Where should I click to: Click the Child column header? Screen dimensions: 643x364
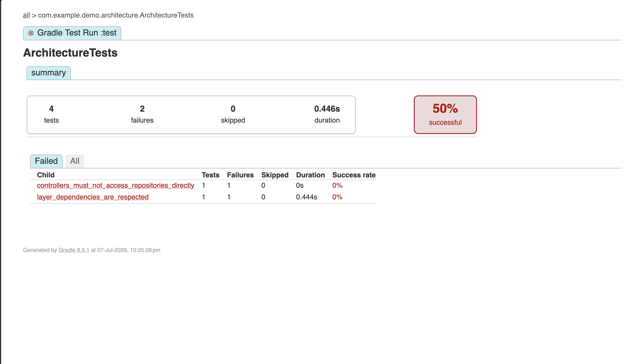tap(46, 175)
